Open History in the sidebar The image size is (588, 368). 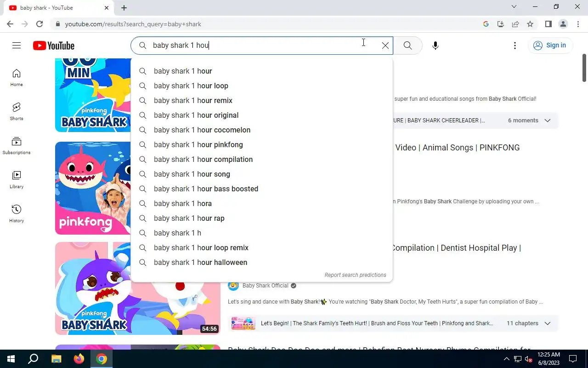17,214
